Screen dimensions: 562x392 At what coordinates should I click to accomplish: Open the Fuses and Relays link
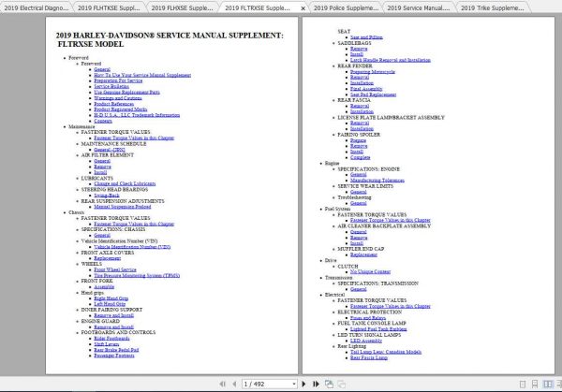[368, 317]
